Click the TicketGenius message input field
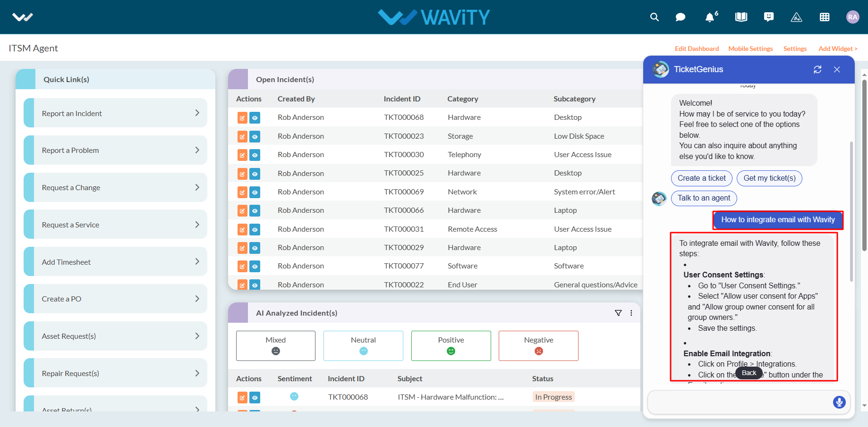The height and width of the screenshot is (427, 868). point(740,402)
